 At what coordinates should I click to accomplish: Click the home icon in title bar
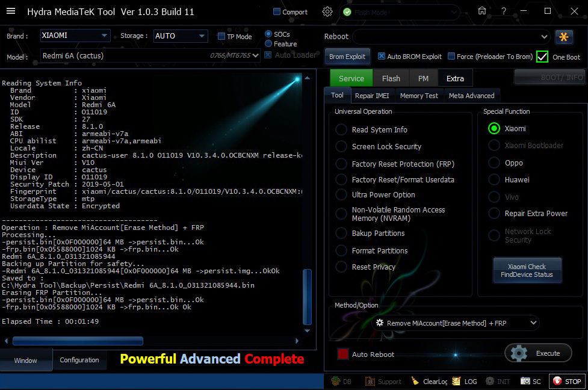(x=481, y=11)
